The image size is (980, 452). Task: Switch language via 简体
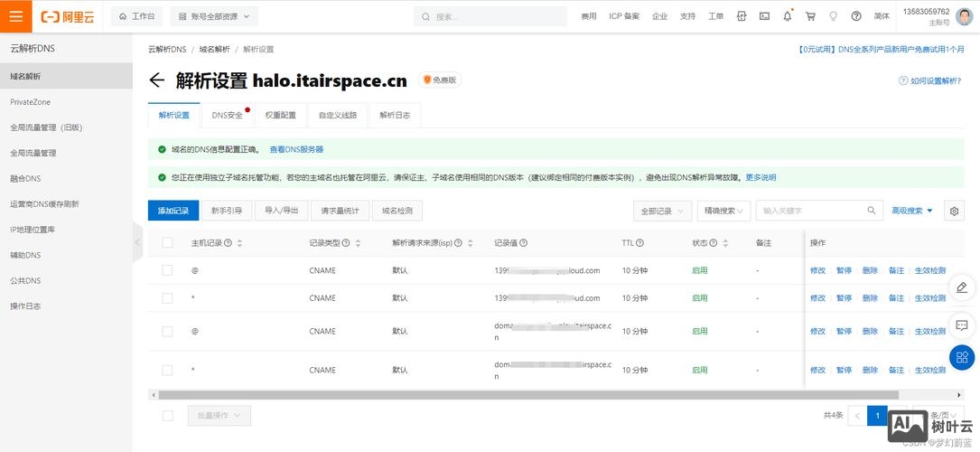click(x=882, y=17)
